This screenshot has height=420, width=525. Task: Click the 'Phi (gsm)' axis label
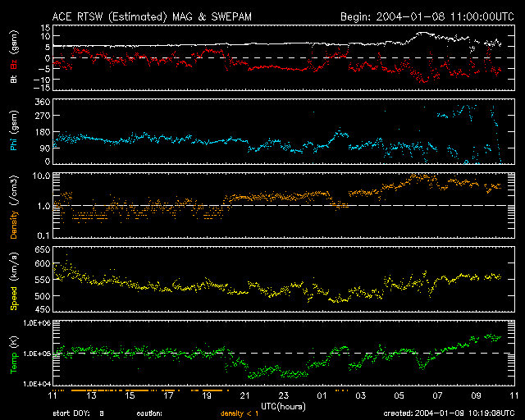coord(14,130)
